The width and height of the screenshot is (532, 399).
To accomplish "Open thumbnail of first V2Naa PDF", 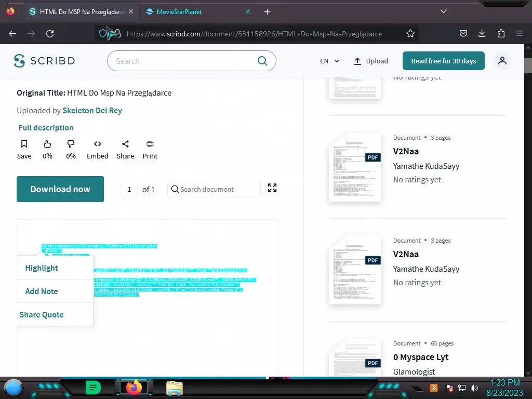I will tap(355, 167).
